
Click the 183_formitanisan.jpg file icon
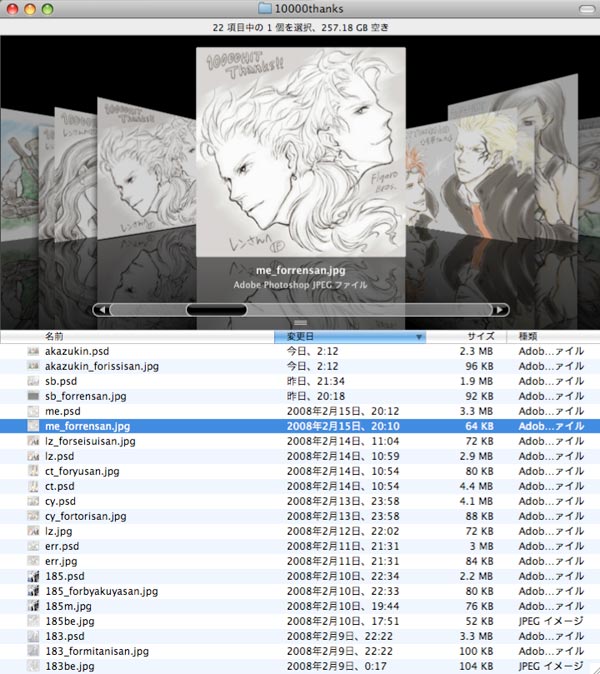[x=33, y=651]
